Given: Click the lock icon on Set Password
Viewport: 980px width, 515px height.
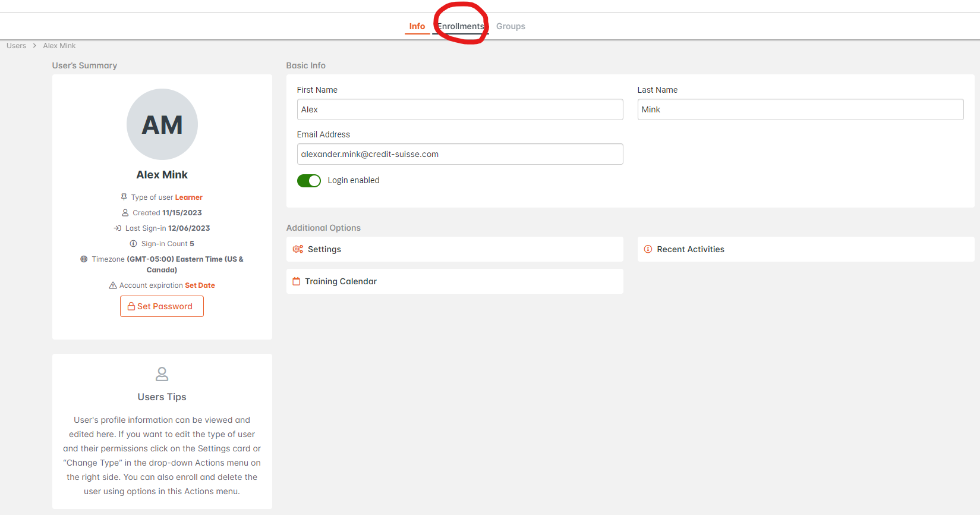Looking at the screenshot, I should coord(131,306).
